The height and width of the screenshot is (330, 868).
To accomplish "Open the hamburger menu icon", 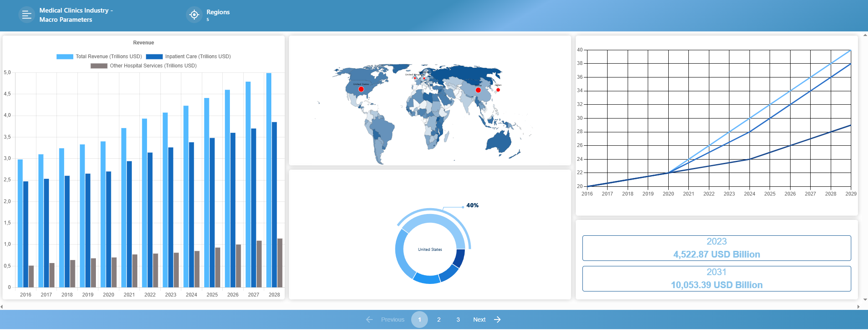I will point(26,15).
